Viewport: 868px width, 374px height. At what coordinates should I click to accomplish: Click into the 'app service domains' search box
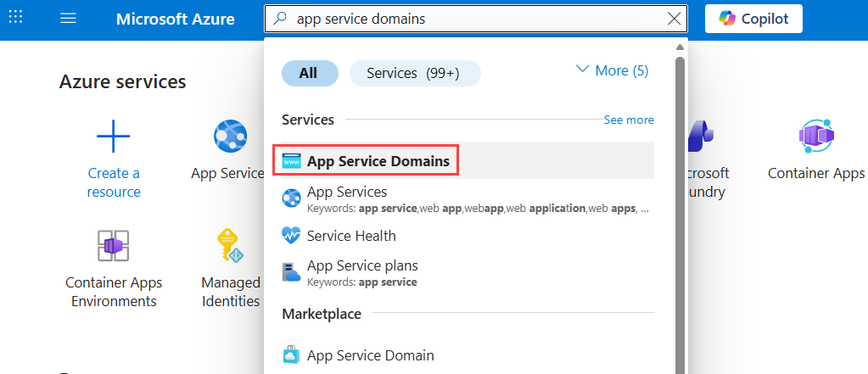click(476, 19)
